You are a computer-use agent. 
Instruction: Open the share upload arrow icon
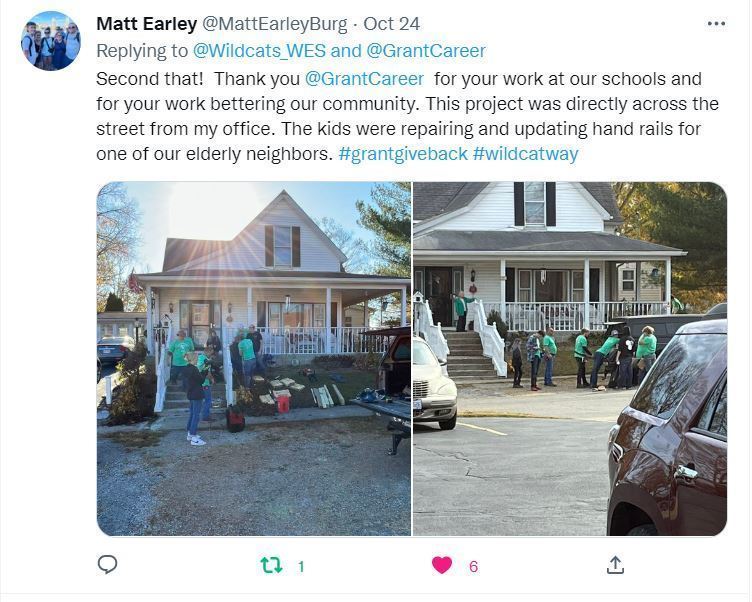tap(615, 565)
